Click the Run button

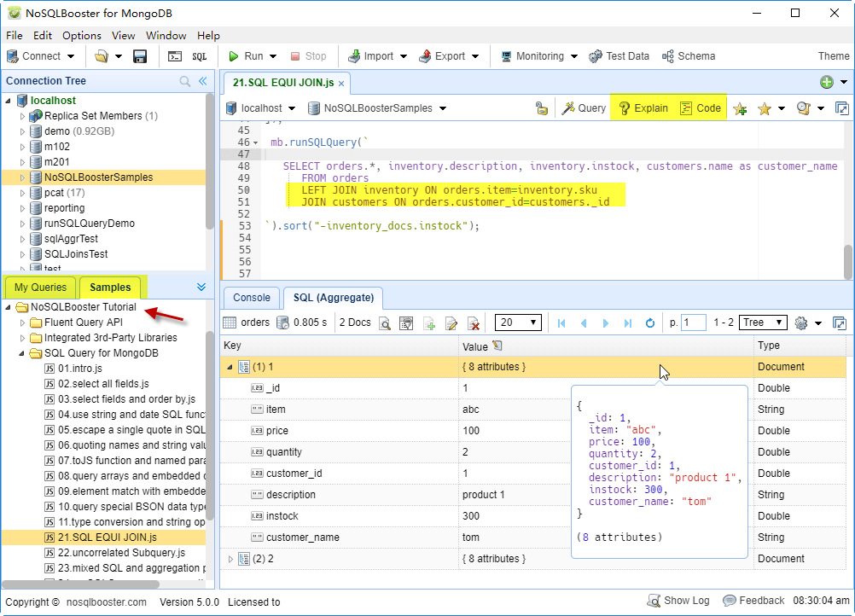[245, 56]
